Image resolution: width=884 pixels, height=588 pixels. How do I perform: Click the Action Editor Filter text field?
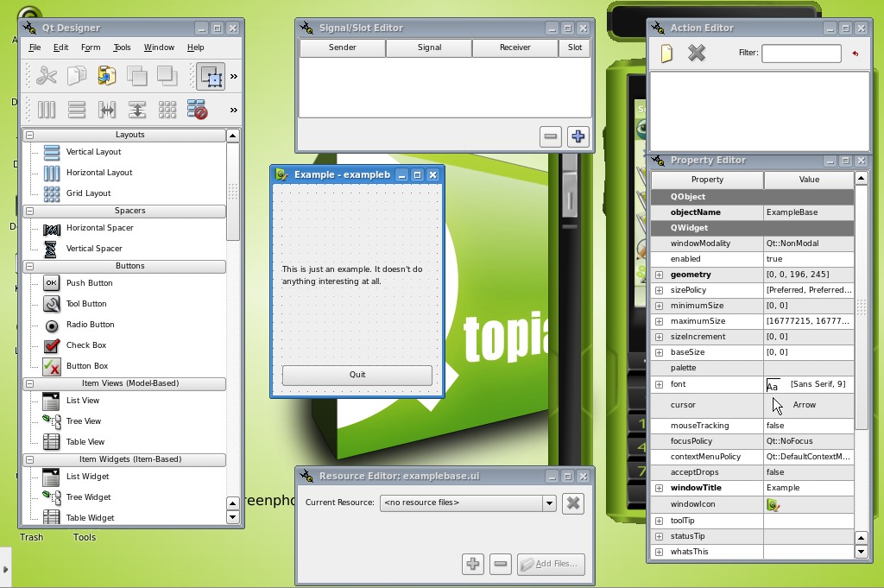tap(801, 54)
